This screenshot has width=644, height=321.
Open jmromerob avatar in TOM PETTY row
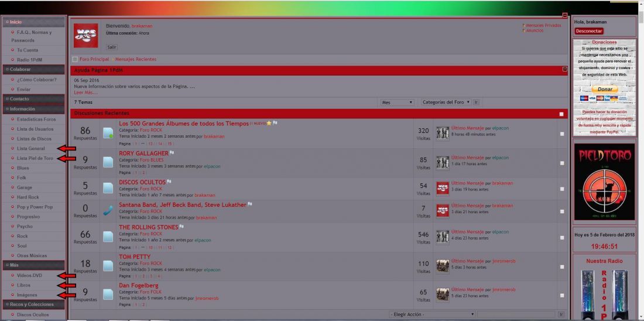click(x=443, y=266)
